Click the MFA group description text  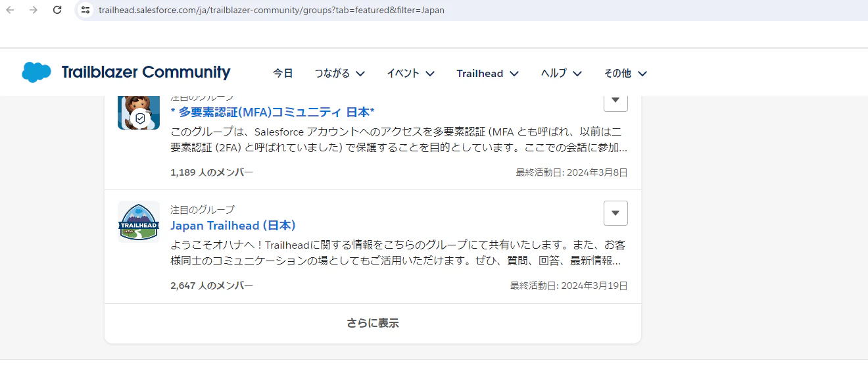click(398, 139)
